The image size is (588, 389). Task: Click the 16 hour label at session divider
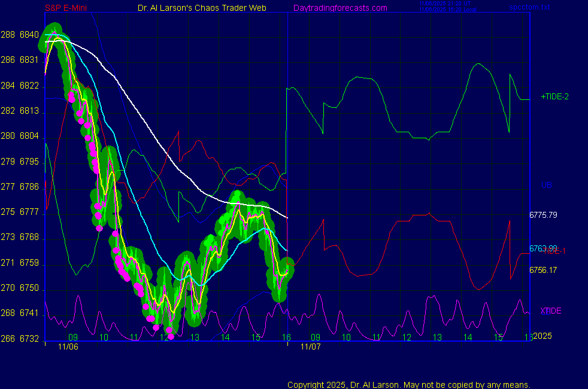pyautogui.click(x=286, y=338)
